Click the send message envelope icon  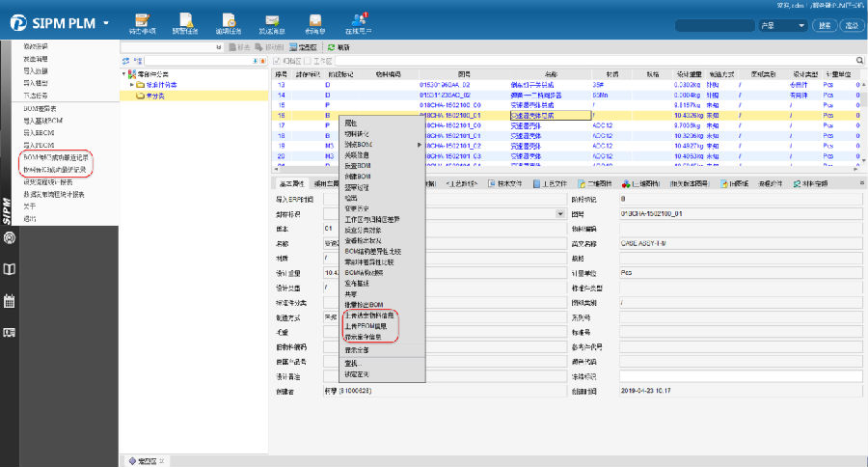tap(273, 21)
